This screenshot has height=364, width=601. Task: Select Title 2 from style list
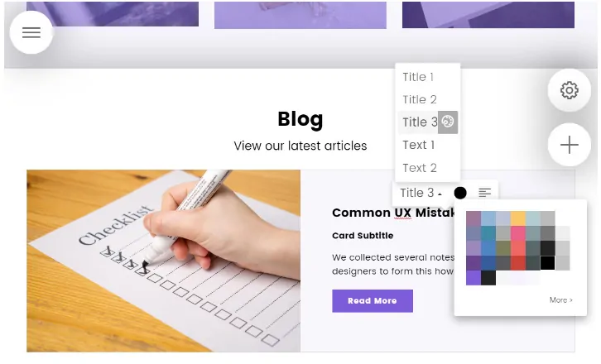coord(420,99)
